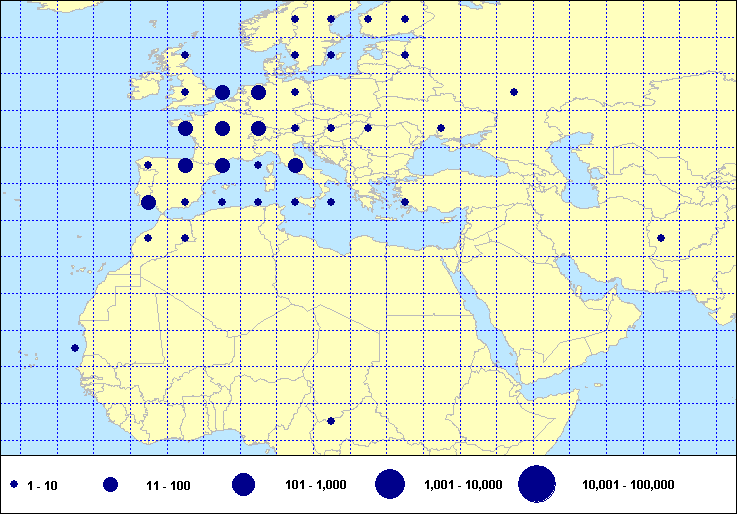This screenshot has width=737, height=514.
Task: Select the 11 - 100 legend circle symbol
Action: click(110, 484)
